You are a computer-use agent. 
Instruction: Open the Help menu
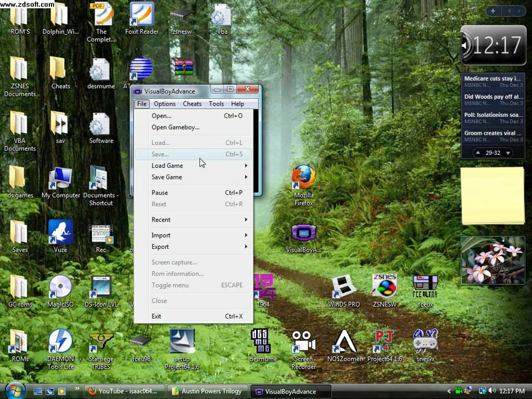click(238, 104)
